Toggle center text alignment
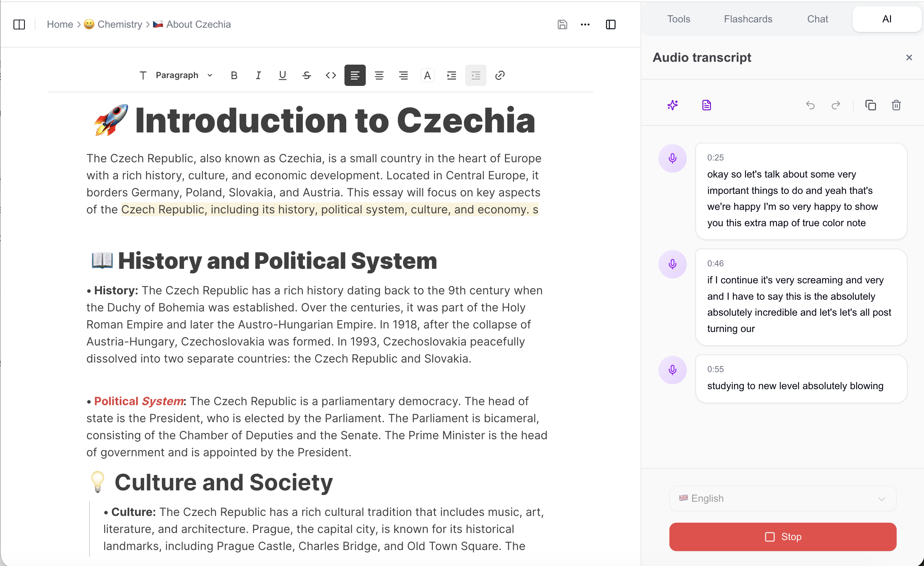Image resolution: width=924 pixels, height=566 pixels. (379, 75)
